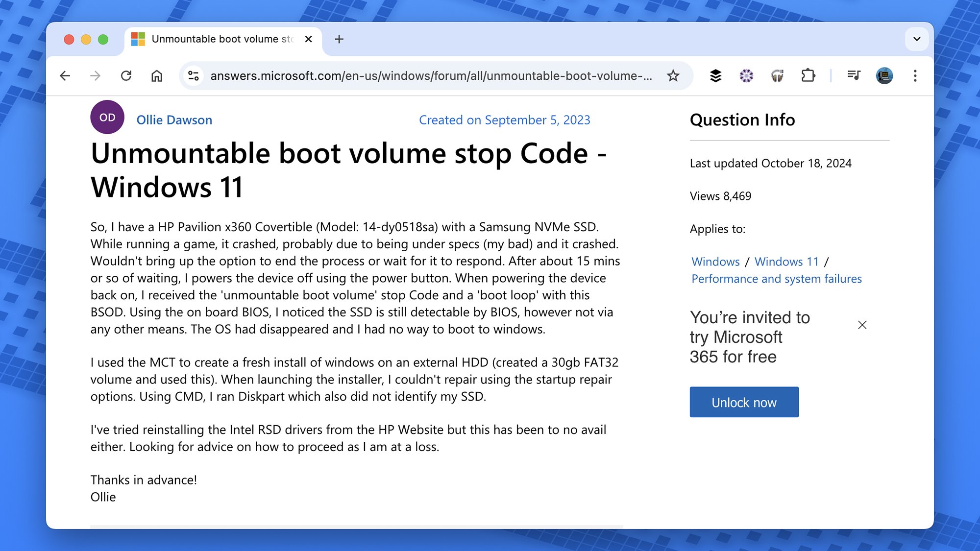
Task: Click the purple flower extension icon
Action: click(746, 75)
